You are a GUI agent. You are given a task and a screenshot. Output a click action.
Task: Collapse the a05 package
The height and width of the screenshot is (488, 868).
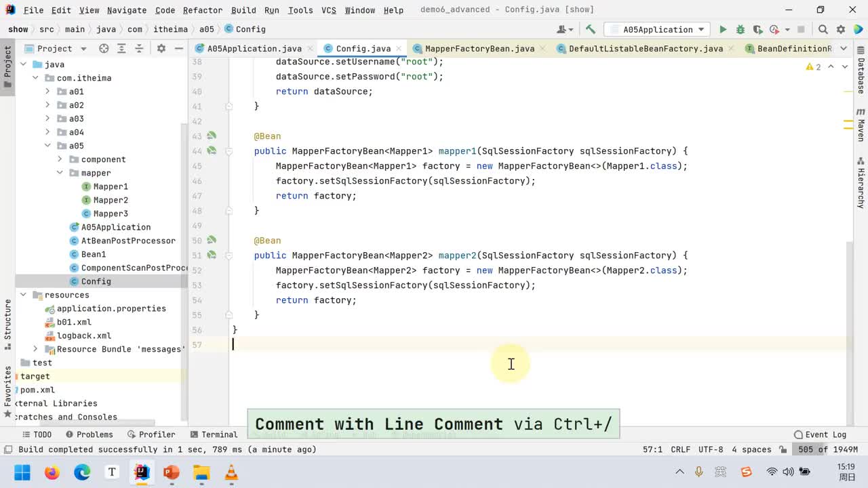47,146
